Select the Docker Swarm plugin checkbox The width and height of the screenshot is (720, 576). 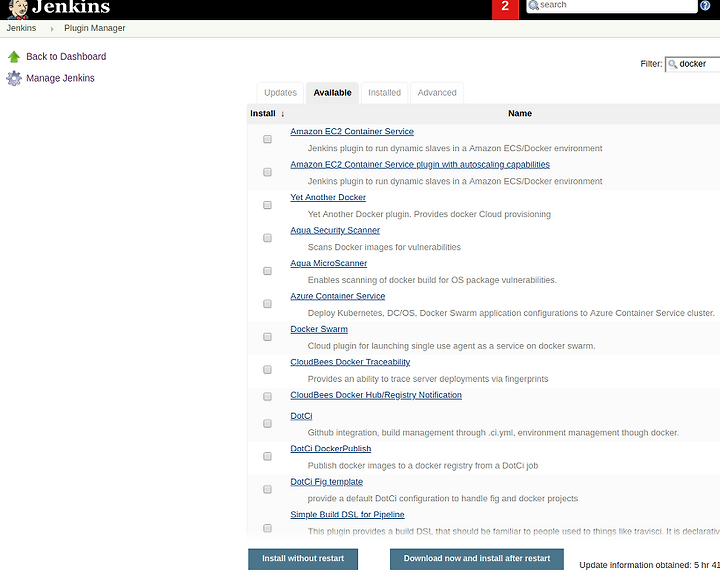click(x=267, y=337)
